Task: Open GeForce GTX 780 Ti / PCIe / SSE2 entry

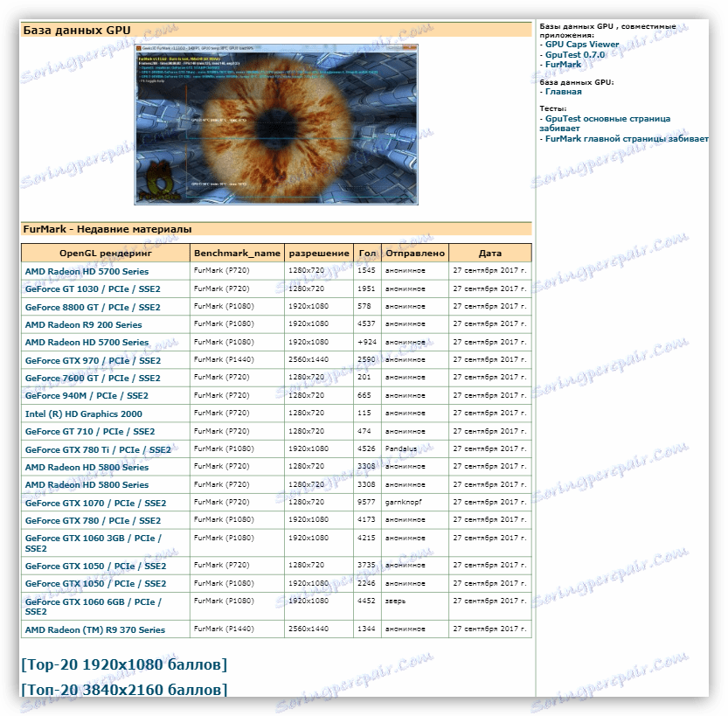Action: click(98, 450)
